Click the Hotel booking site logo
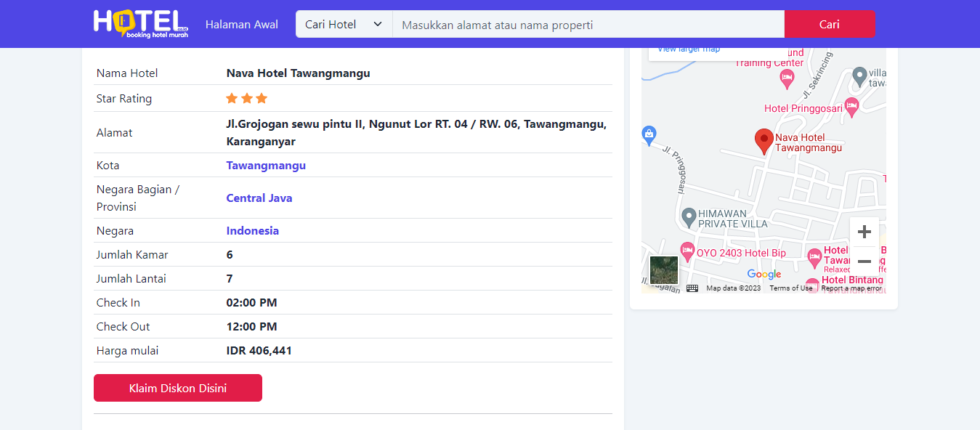Image resolution: width=980 pixels, height=430 pixels. [141, 24]
